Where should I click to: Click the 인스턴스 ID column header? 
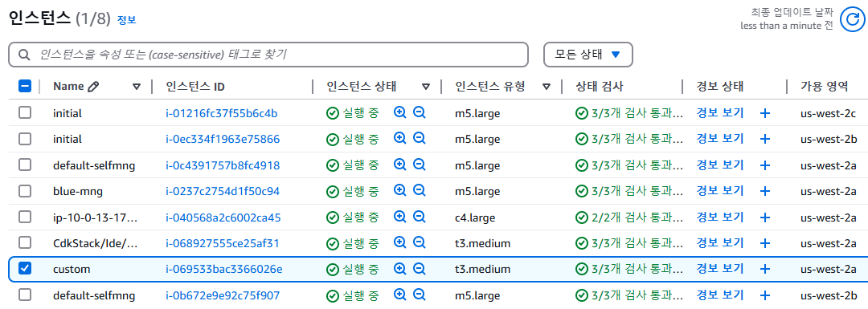[x=195, y=86]
